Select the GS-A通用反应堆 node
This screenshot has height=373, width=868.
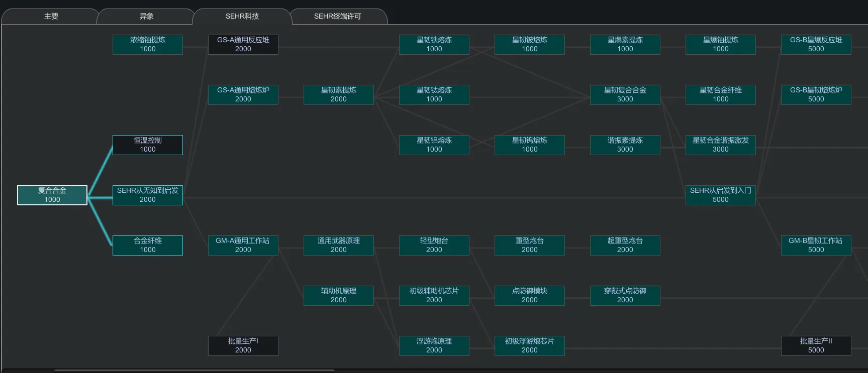pyautogui.click(x=243, y=45)
